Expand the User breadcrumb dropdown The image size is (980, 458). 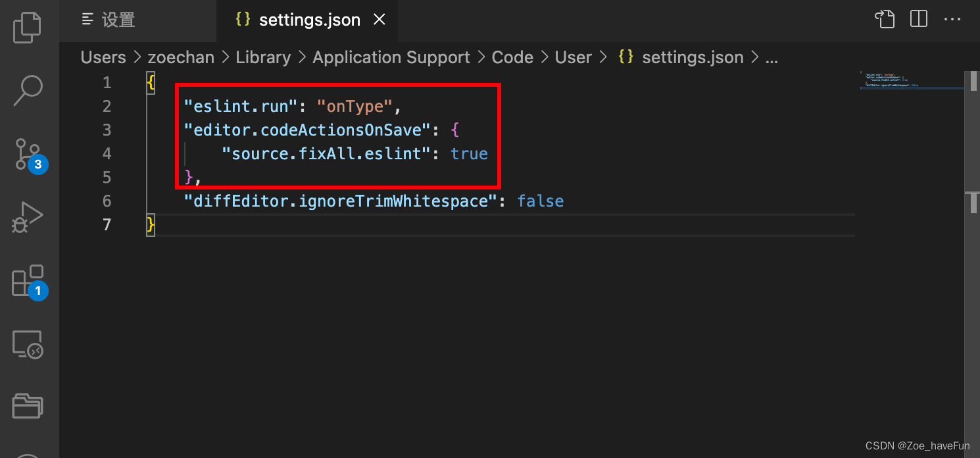click(x=573, y=57)
